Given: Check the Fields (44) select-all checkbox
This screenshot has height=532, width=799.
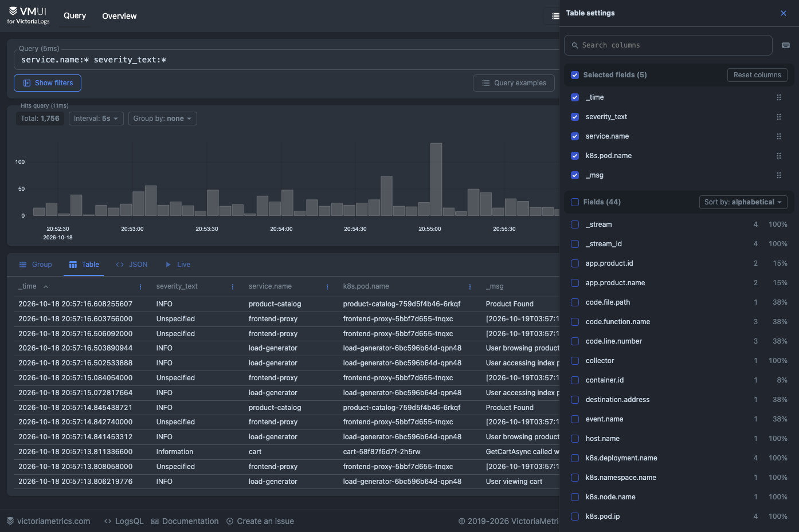Looking at the screenshot, I should pyautogui.click(x=575, y=202).
